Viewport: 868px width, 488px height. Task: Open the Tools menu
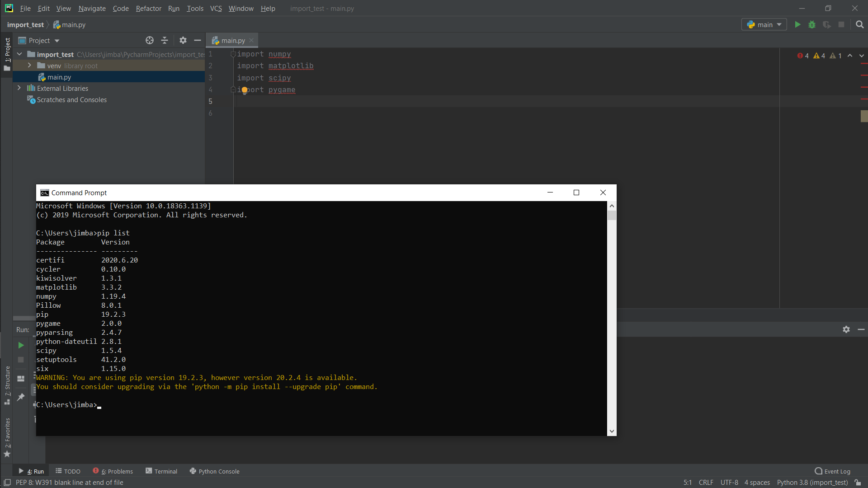click(195, 8)
